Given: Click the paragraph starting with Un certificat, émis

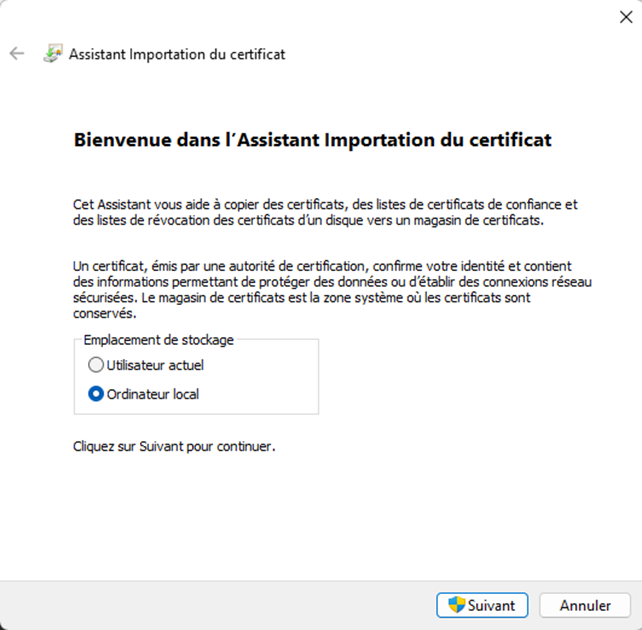Looking at the screenshot, I should [x=332, y=289].
